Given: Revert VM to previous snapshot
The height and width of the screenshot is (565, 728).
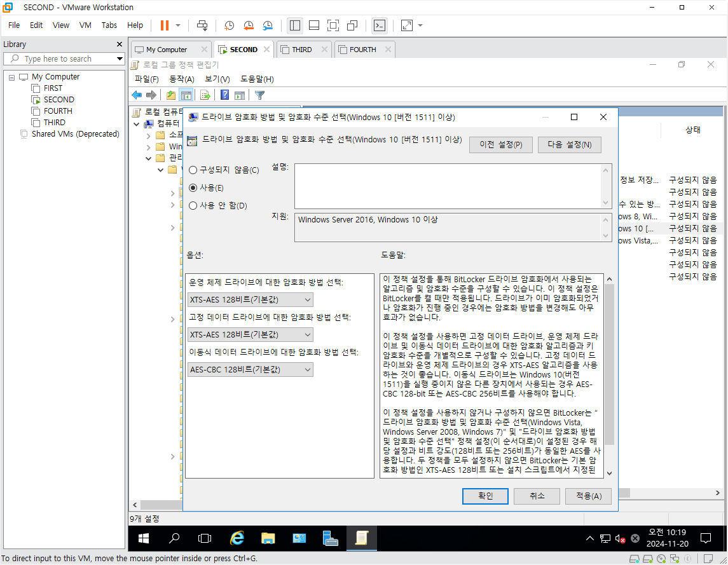Looking at the screenshot, I should [249, 25].
